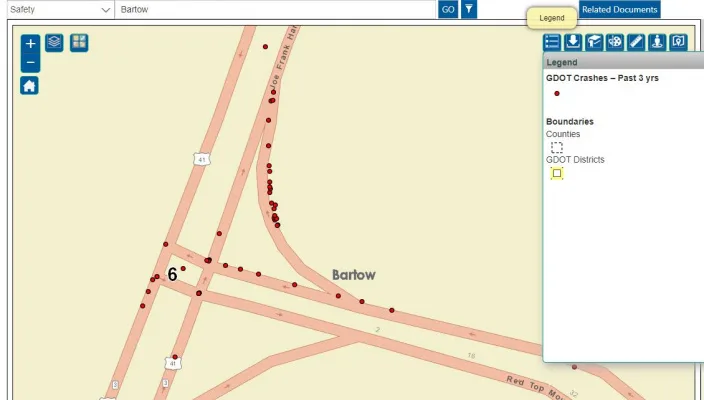Click the 'GDOT Districts' legend label
This screenshot has width=704, height=400.
[x=575, y=160]
